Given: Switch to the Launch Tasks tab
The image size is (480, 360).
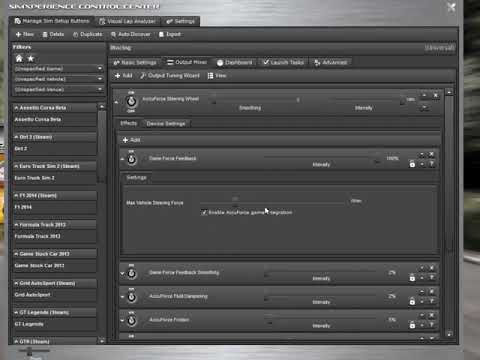Looking at the screenshot, I should point(284,62).
